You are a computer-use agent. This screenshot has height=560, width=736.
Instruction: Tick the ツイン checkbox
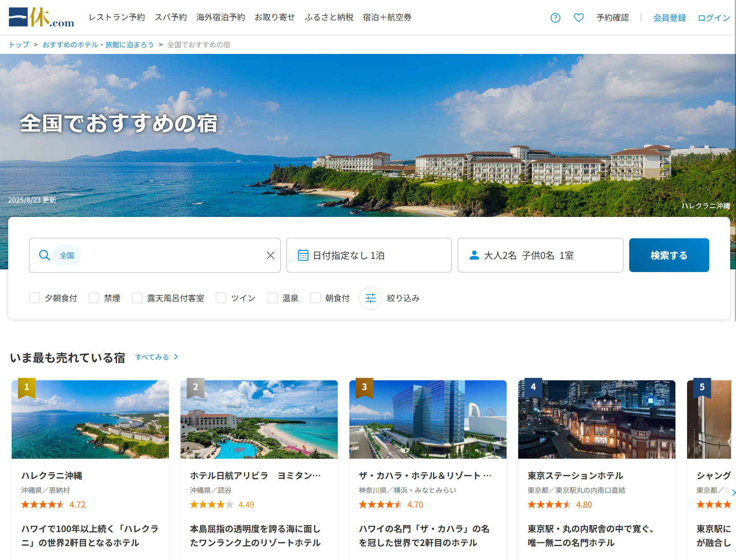click(221, 298)
